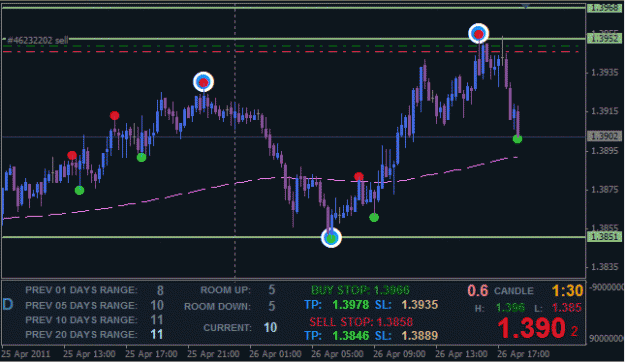The image size is (625, 362).
Task: Select the D timeframe letter in the info panel
Action: point(8,305)
